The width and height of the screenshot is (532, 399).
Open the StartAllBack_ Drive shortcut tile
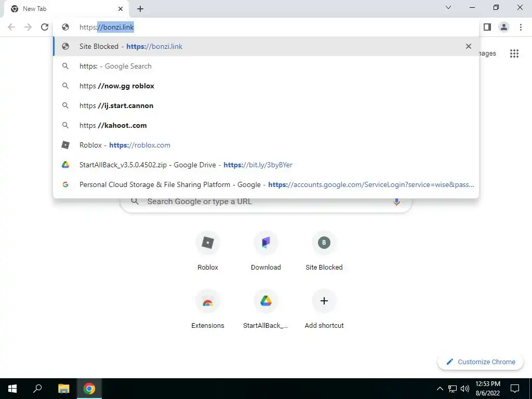[266, 310]
